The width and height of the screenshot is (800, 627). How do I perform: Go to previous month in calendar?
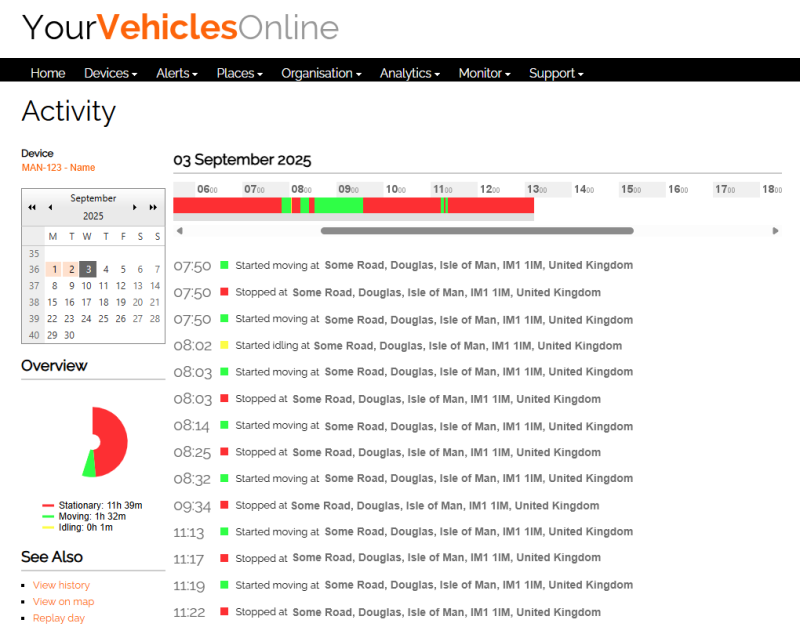point(50,207)
